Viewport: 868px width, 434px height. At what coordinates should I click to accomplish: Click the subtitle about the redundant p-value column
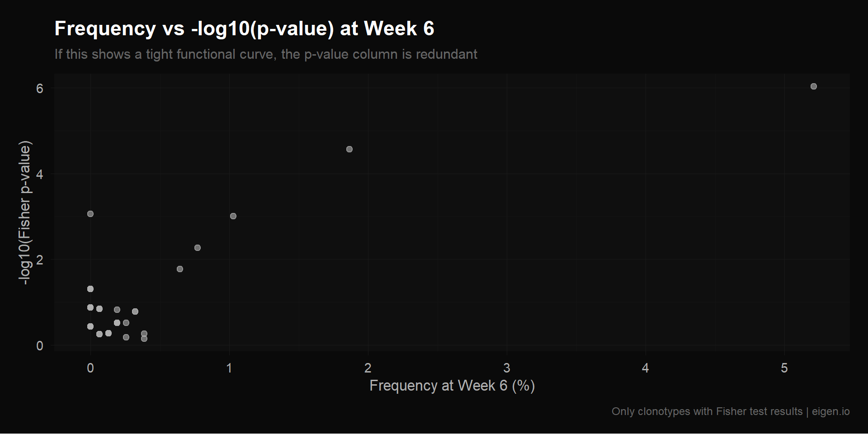(x=266, y=54)
